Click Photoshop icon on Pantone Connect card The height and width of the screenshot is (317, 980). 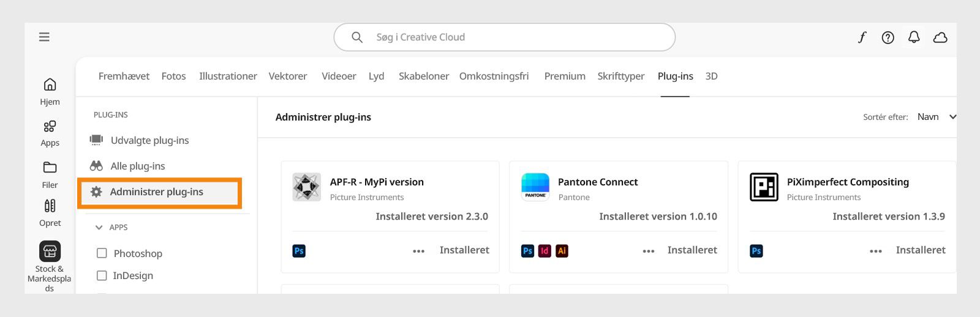(527, 251)
